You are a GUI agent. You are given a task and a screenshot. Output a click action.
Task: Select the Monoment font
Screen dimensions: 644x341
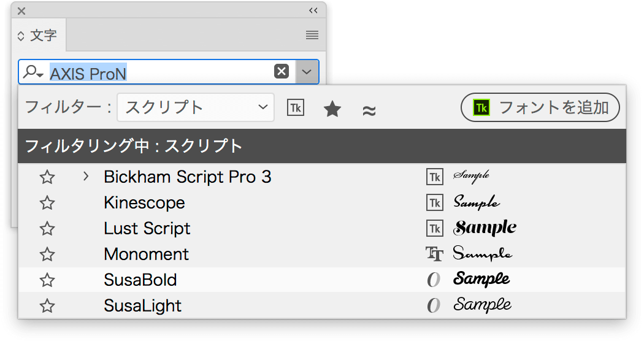(146, 255)
